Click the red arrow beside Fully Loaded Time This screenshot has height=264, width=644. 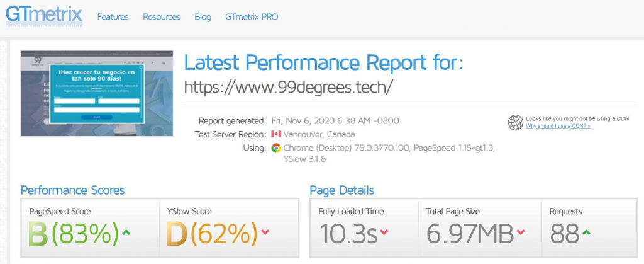384,233
